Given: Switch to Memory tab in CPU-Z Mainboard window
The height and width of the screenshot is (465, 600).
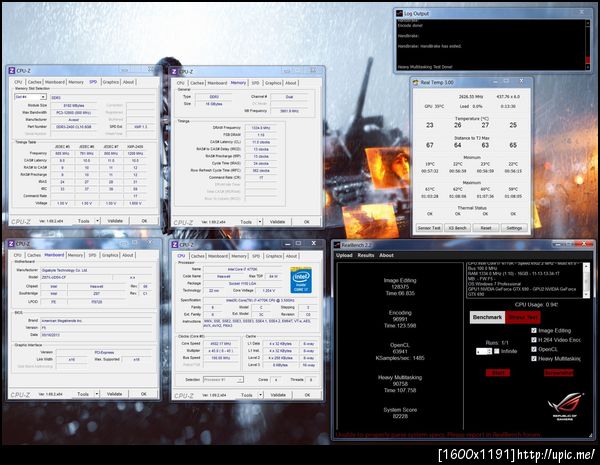Looking at the screenshot, I should point(75,255).
